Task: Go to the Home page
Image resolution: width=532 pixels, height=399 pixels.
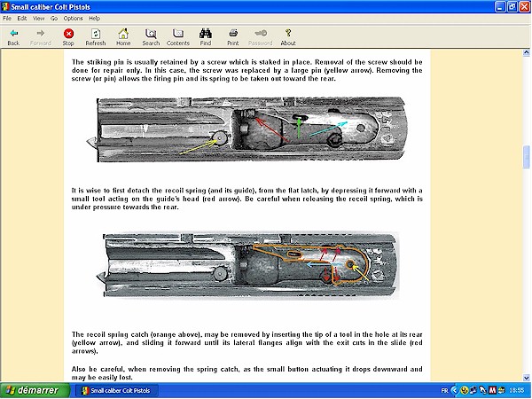Action: tap(123, 37)
